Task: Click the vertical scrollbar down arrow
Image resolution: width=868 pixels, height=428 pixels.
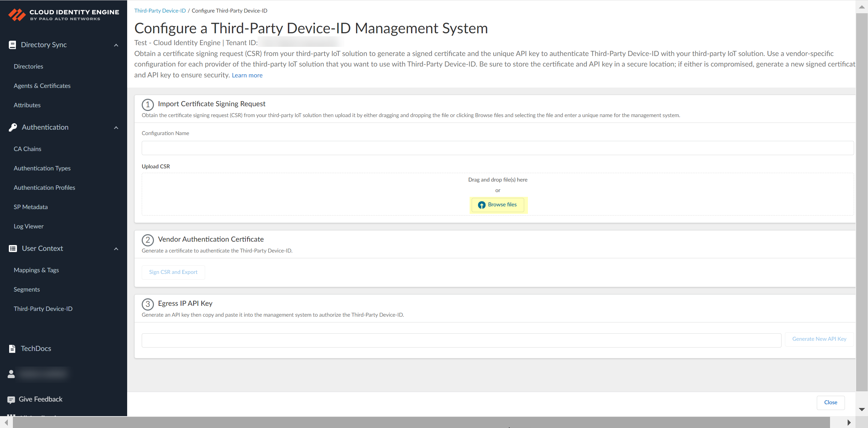Action: pyautogui.click(x=862, y=409)
